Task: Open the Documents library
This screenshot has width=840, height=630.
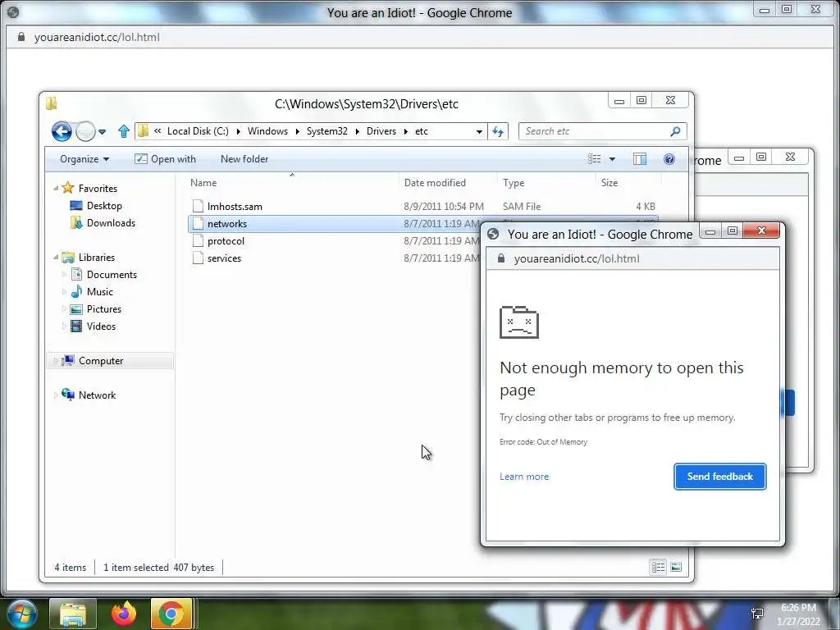Action: [112, 274]
